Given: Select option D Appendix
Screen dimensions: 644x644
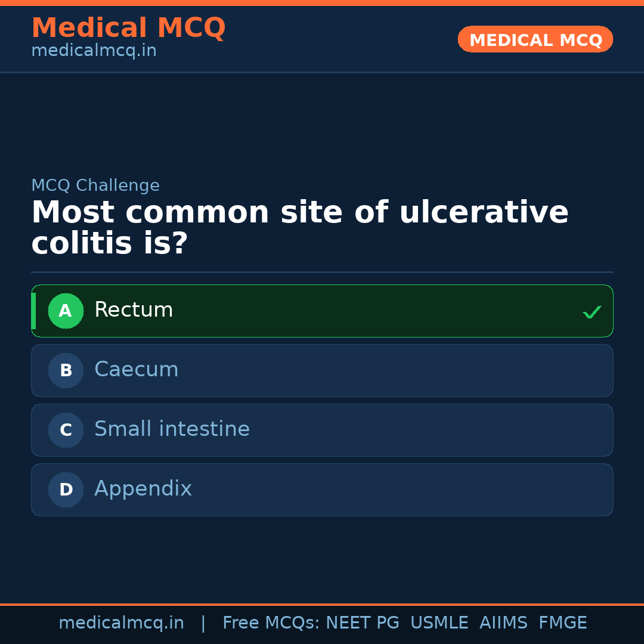Looking at the screenshot, I should pos(322,490).
